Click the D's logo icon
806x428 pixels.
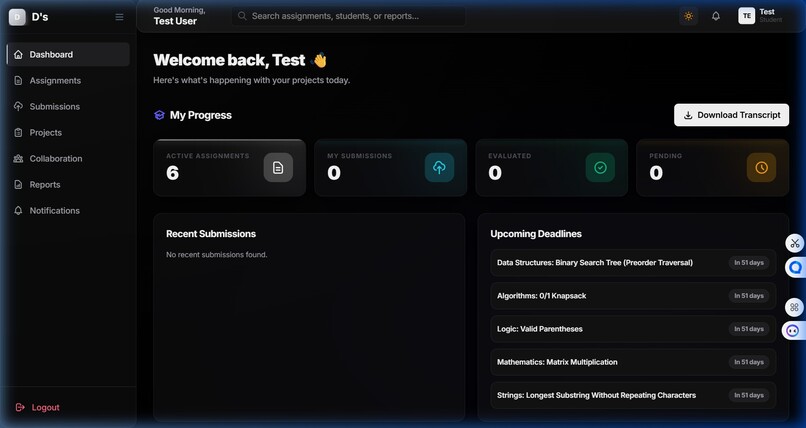pos(17,17)
